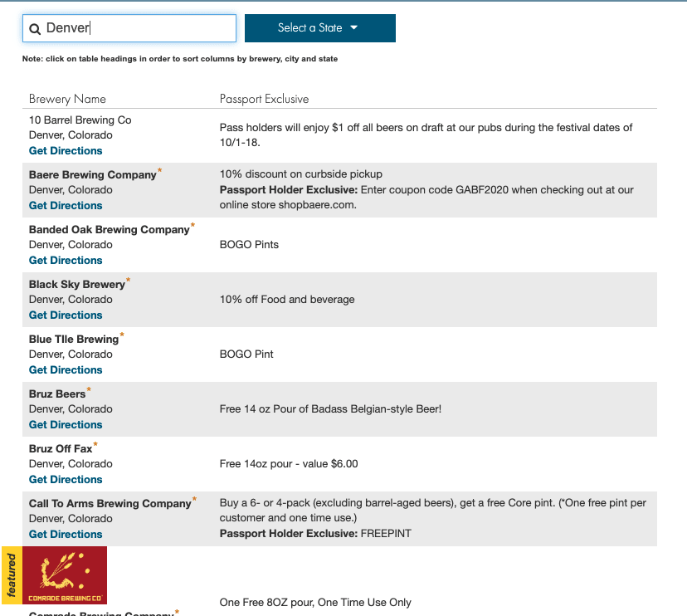687x616 pixels.
Task: Click the Baere Brewing Company name
Action: tap(92, 175)
